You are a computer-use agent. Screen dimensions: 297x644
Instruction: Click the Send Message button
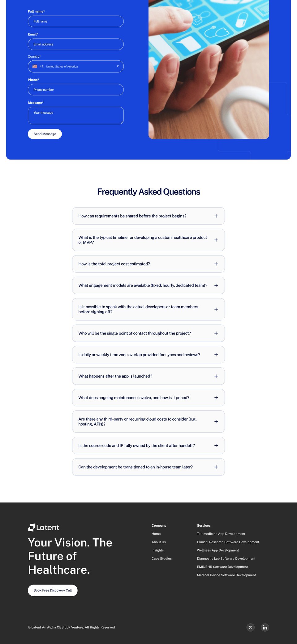[x=45, y=134]
